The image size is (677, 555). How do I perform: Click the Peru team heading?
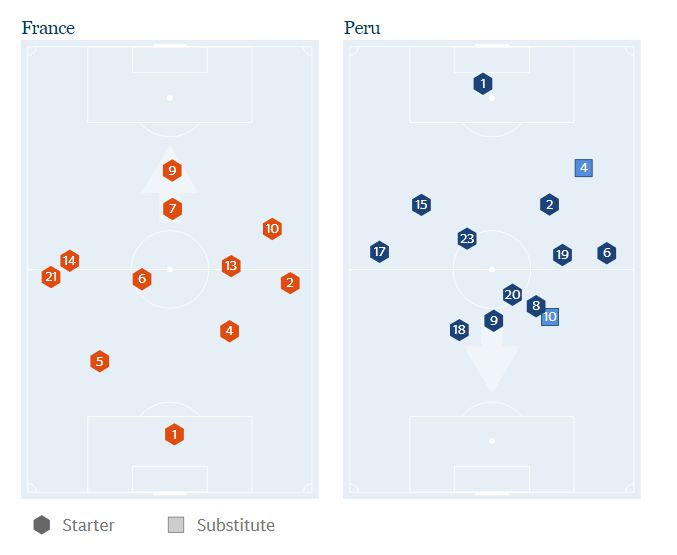(362, 28)
